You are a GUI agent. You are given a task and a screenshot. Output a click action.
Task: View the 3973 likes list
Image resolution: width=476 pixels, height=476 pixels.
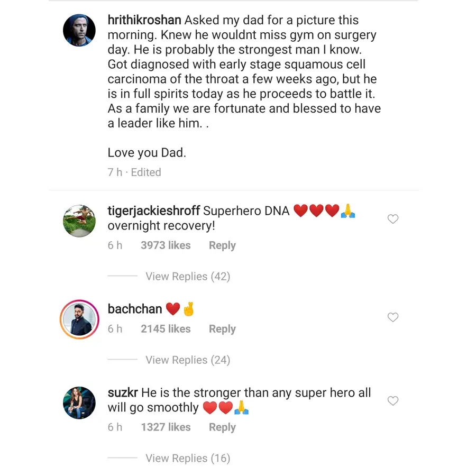click(x=166, y=245)
